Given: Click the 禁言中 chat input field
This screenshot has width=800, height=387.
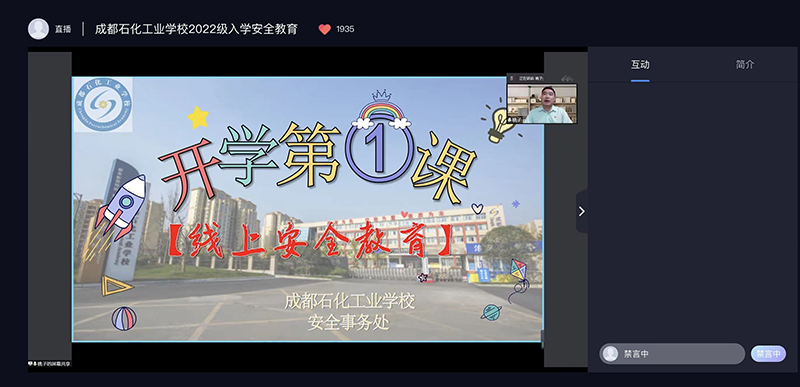Looking at the screenshot, I should point(672,354).
